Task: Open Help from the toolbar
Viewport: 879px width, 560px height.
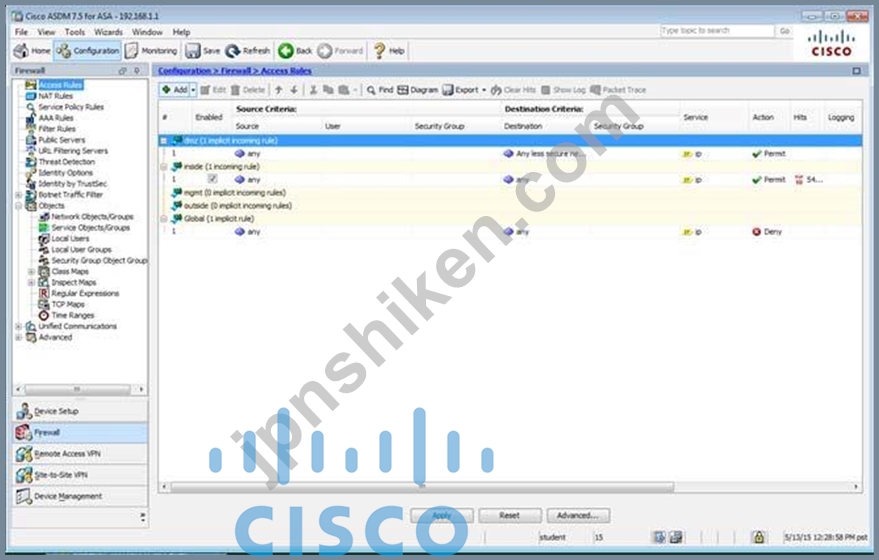Action: tap(388, 51)
